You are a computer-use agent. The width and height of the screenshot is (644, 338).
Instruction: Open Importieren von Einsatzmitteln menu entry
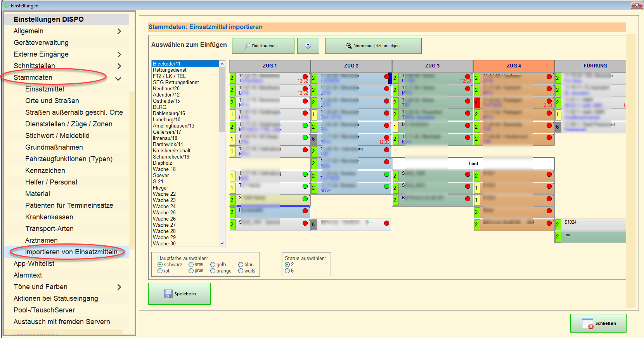71,252
